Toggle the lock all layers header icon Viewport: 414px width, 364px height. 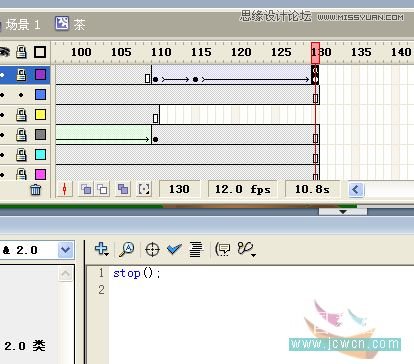[21, 52]
